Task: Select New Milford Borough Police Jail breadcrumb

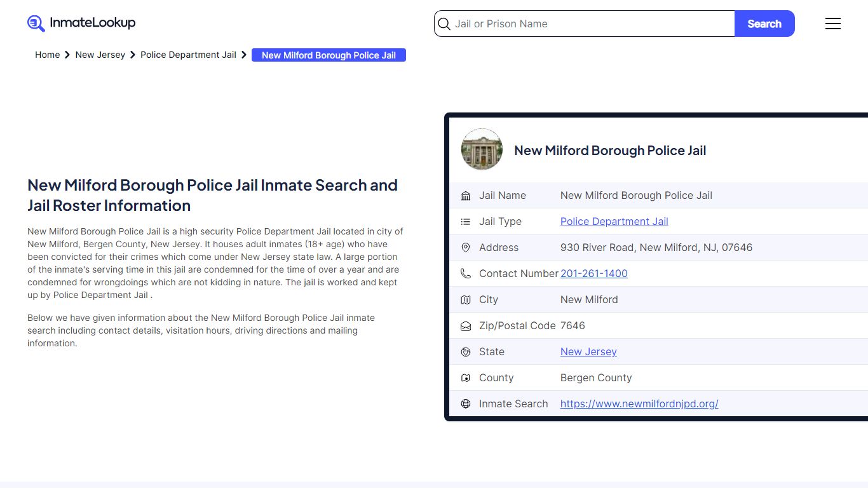Action: point(329,55)
